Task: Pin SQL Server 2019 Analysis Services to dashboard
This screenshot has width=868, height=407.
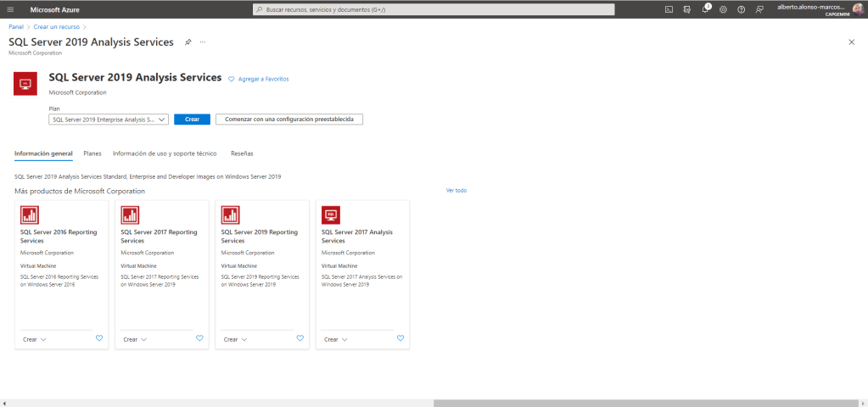Action: pyautogui.click(x=188, y=42)
